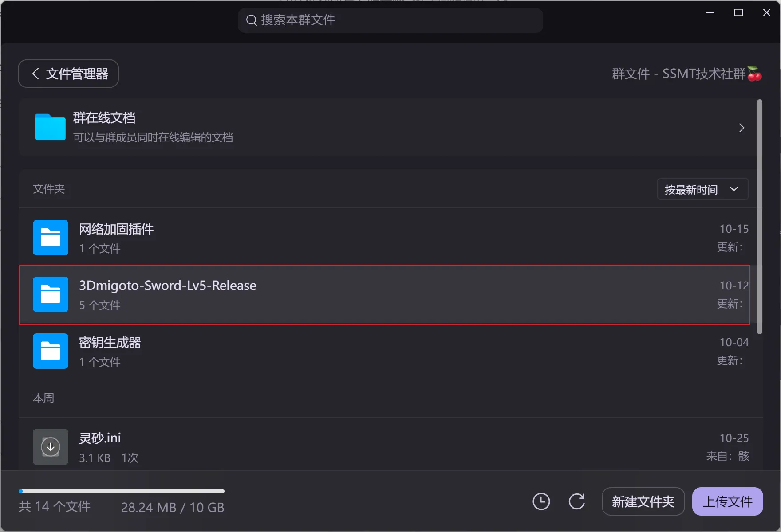Viewport: 781px width, 532px height.
Task: Open the upload history clock icon
Action: tap(541, 501)
